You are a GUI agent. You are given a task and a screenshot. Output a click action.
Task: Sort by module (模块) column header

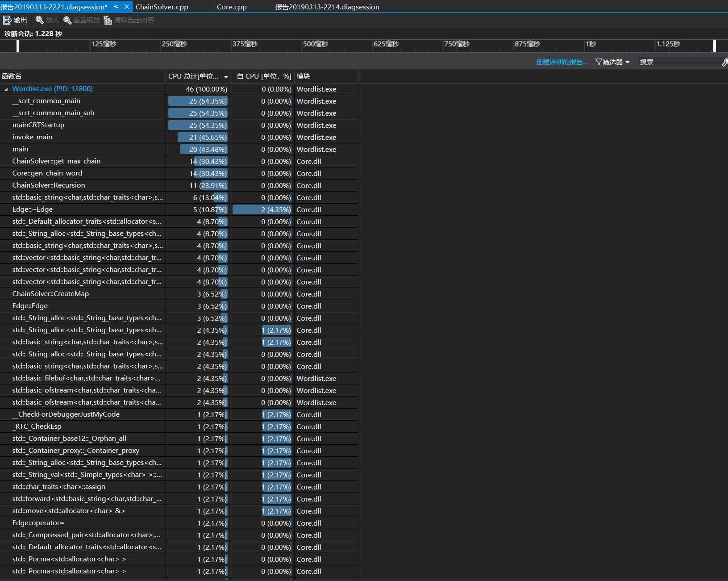pyautogui.click(x=326, y=76)
